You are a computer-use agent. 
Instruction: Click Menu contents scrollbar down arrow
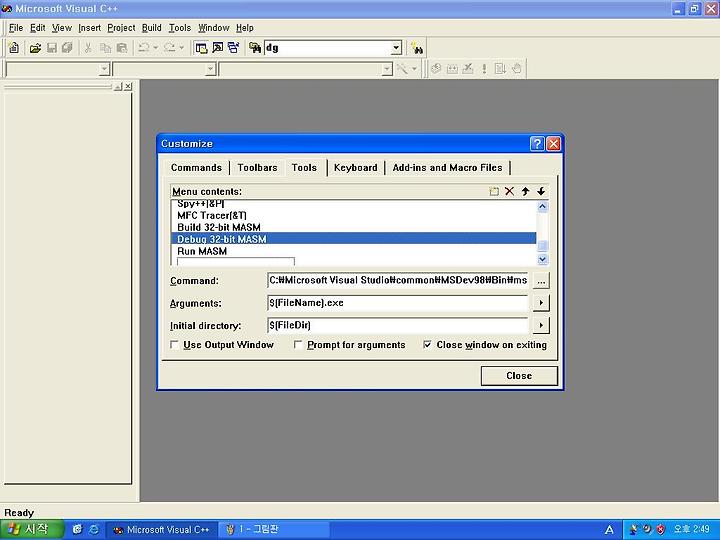click(542, 259)
